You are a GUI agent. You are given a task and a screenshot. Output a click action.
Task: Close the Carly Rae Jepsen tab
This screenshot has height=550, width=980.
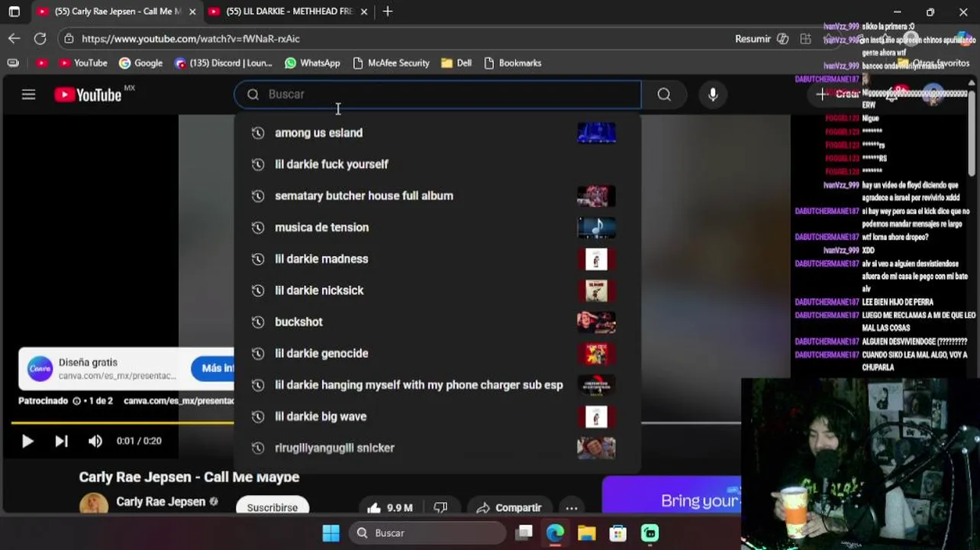click(192, 11)
